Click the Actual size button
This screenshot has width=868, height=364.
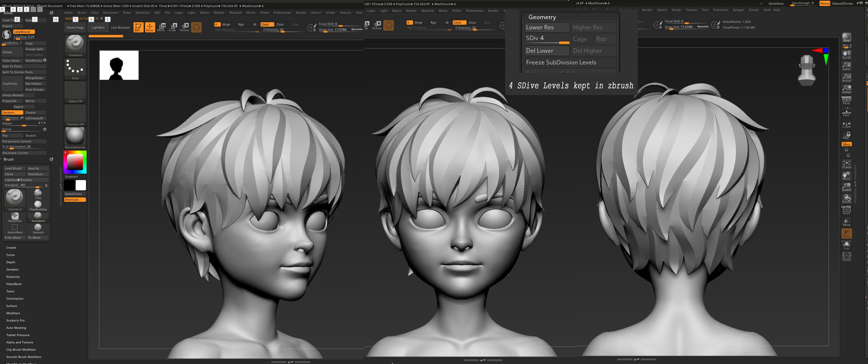pos(846,77)
